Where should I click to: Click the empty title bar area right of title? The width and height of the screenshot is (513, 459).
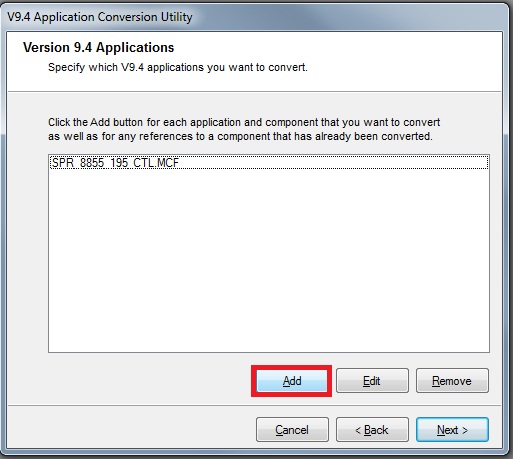click(350, 17)
